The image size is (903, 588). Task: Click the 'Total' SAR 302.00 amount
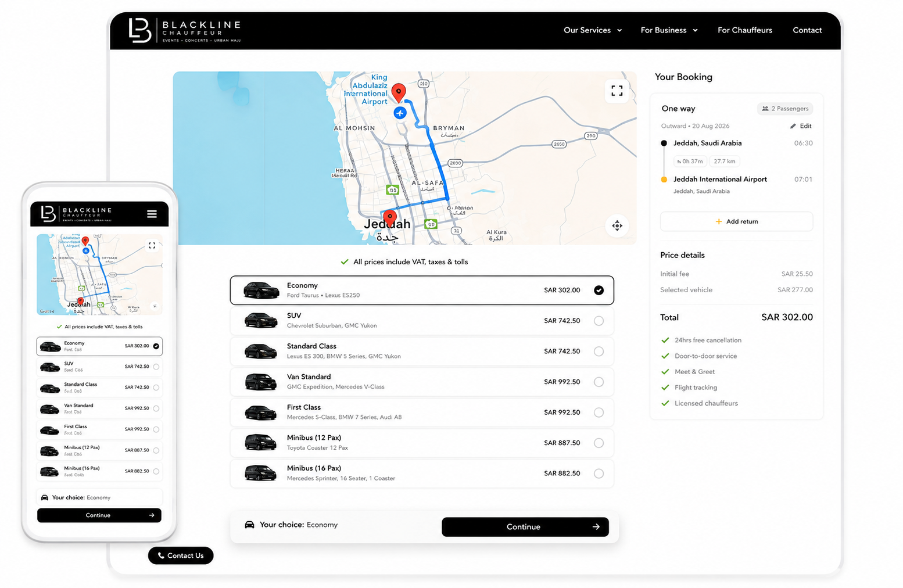point(787,317)
